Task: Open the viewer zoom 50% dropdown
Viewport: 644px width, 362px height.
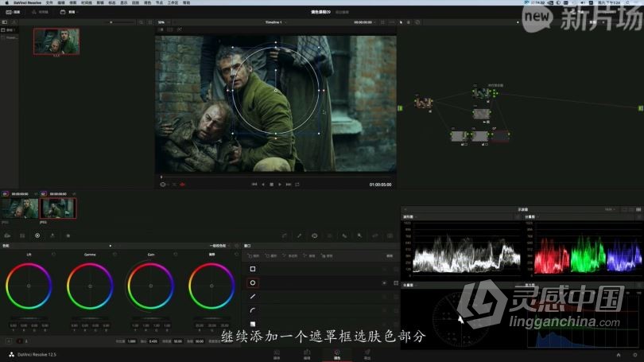Action: click(x=163, y=22)
